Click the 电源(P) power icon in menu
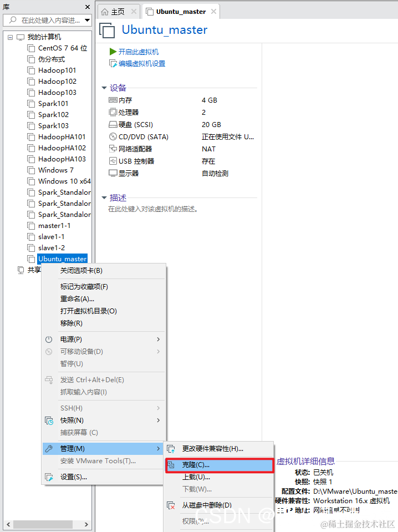Viewport: 398px width, 532px height. (x=49, y=340)
